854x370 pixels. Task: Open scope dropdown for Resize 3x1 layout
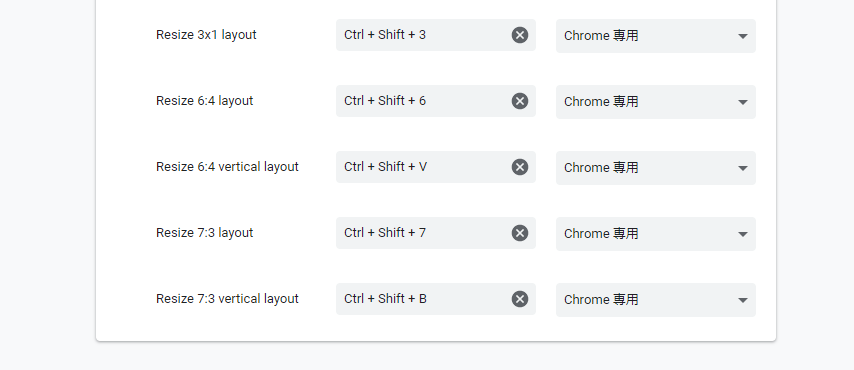click(656, 36)
